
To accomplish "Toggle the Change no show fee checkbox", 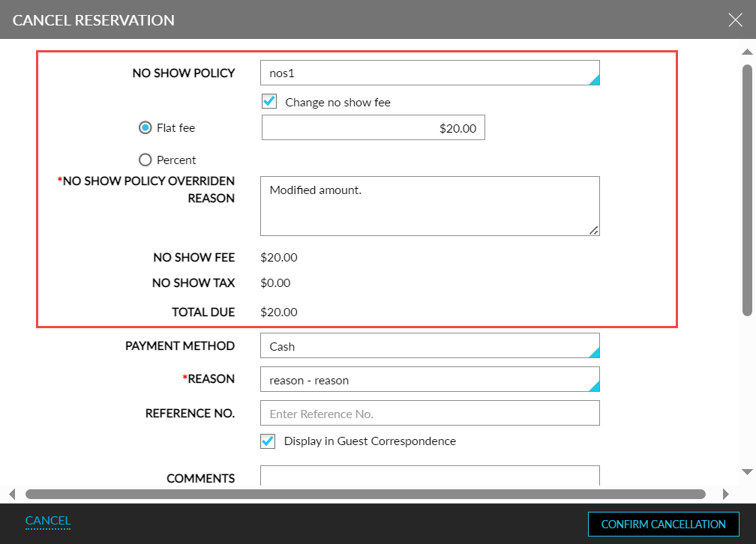I will pyautogui.click(x=268, y=101).
